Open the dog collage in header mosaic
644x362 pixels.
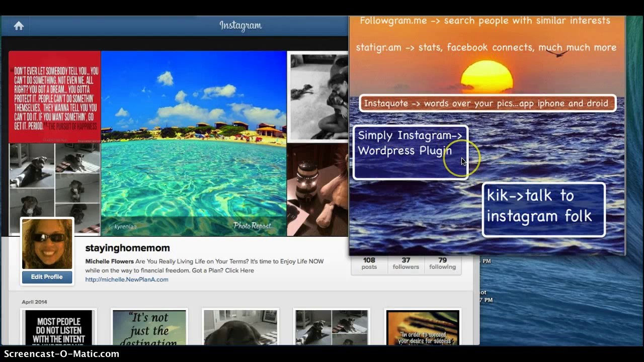pos(54,190)
